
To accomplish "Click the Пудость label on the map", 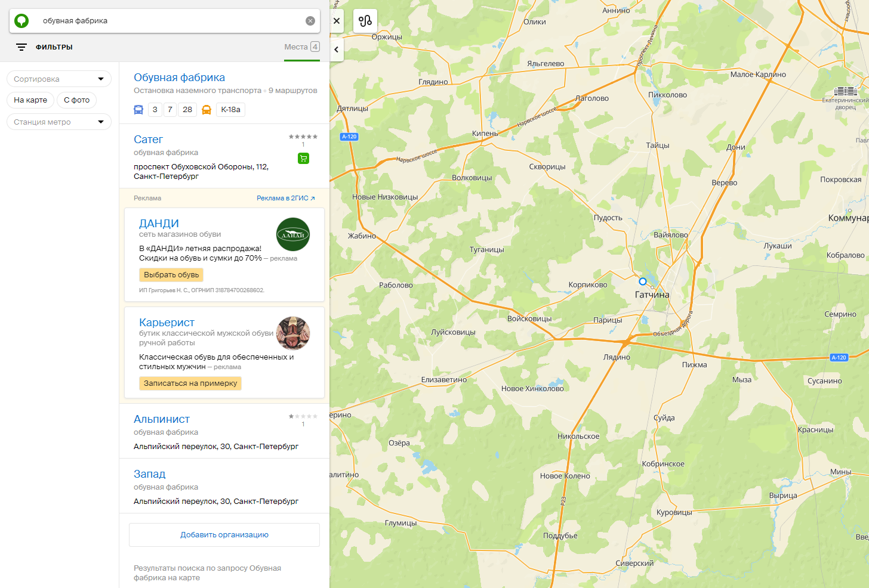I will [608, 218].
